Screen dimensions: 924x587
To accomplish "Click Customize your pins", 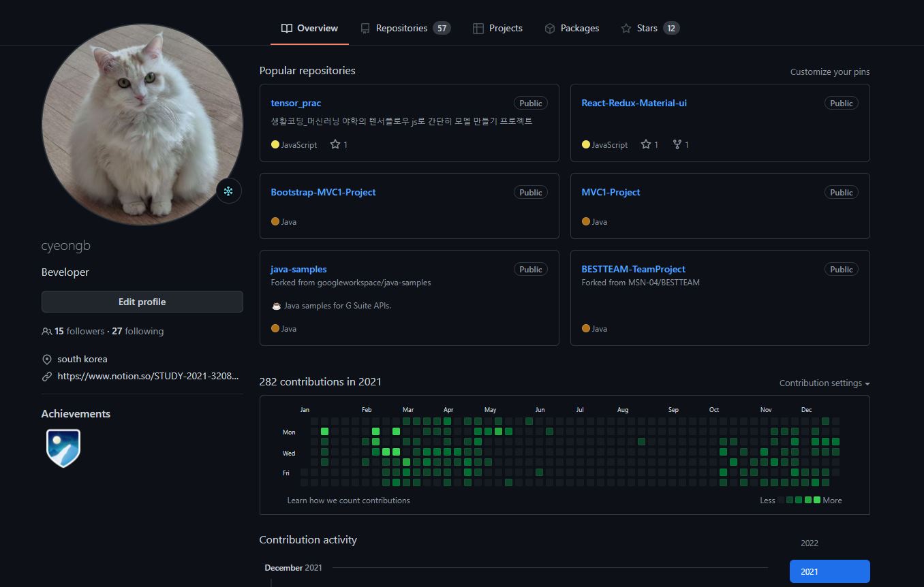I will point(830,72).
